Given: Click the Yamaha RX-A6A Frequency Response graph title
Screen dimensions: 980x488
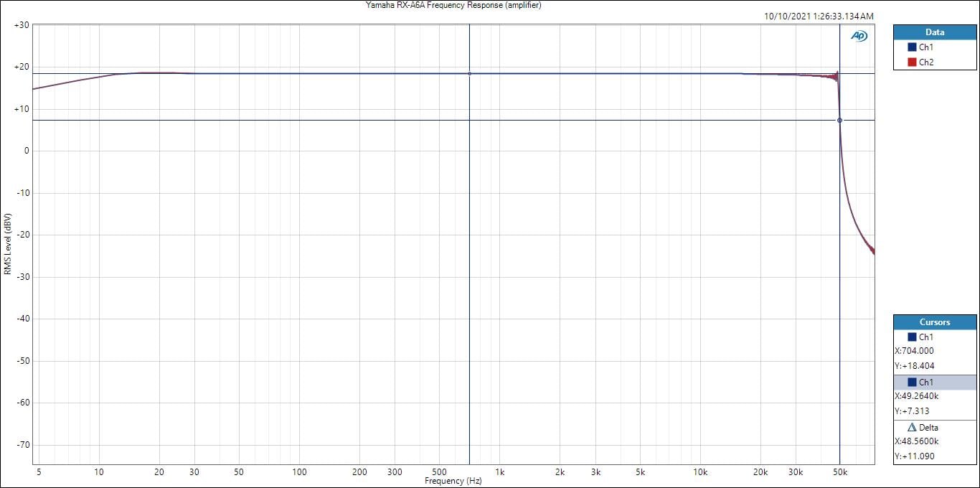Looking at the screenshot, I should (453, 5).
